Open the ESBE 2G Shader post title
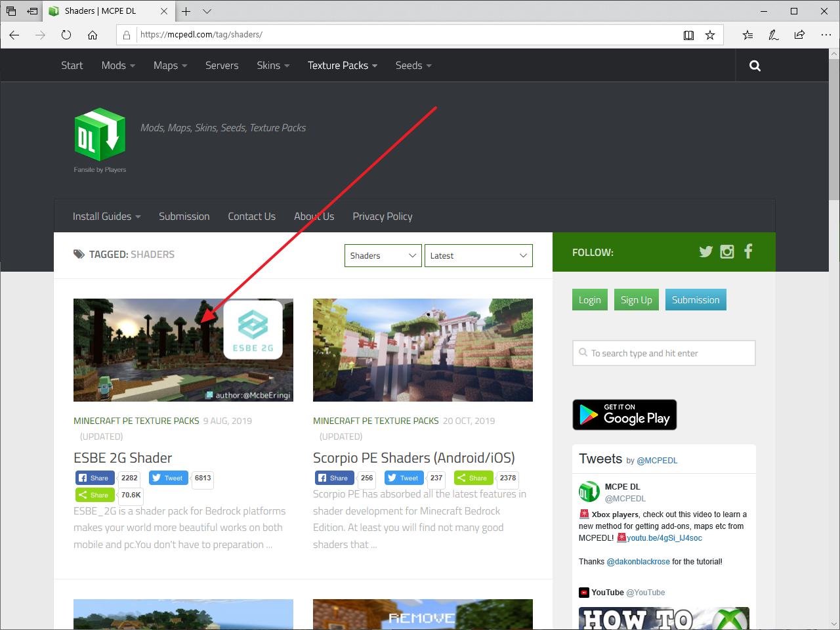Viewport: 840px width, 630px height. pos(123,458)
